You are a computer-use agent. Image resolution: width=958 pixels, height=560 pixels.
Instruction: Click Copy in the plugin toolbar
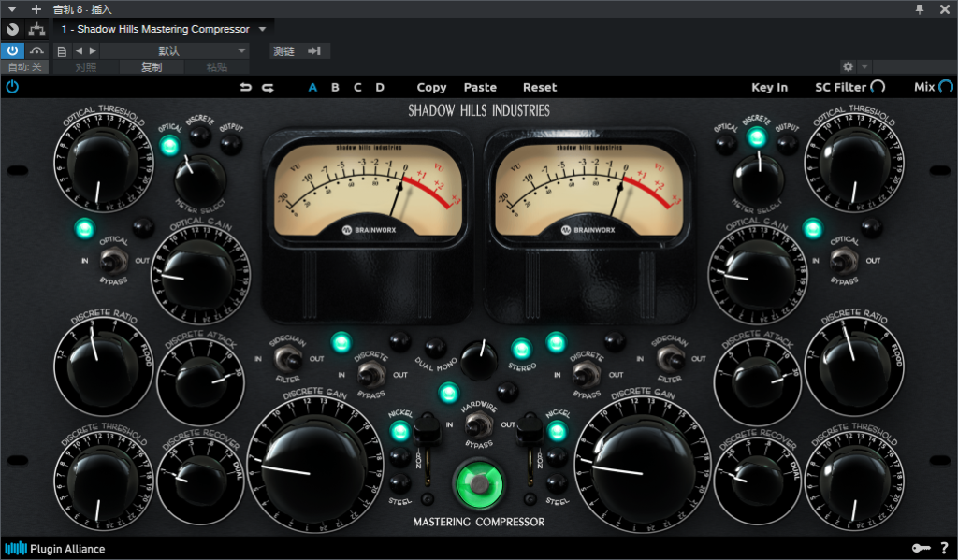click(431, 87)
